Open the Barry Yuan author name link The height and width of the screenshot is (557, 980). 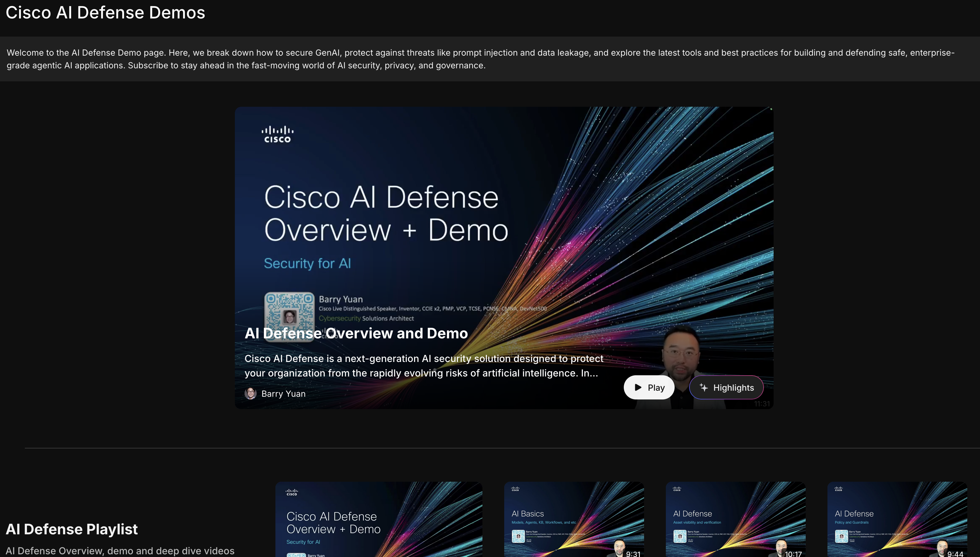283,394
